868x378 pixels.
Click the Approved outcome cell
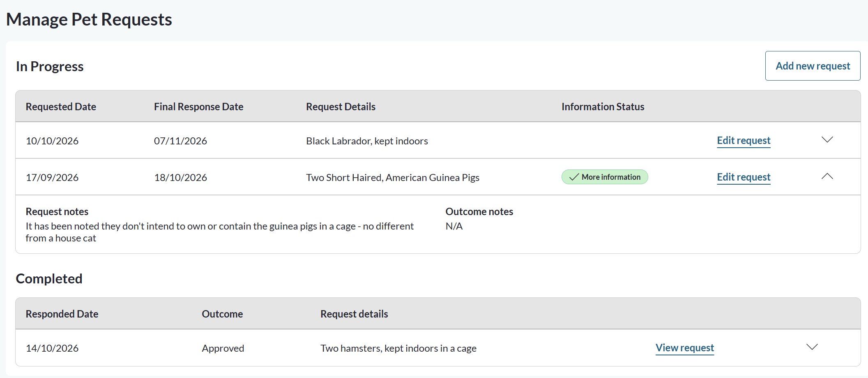(x=223, y=348)
